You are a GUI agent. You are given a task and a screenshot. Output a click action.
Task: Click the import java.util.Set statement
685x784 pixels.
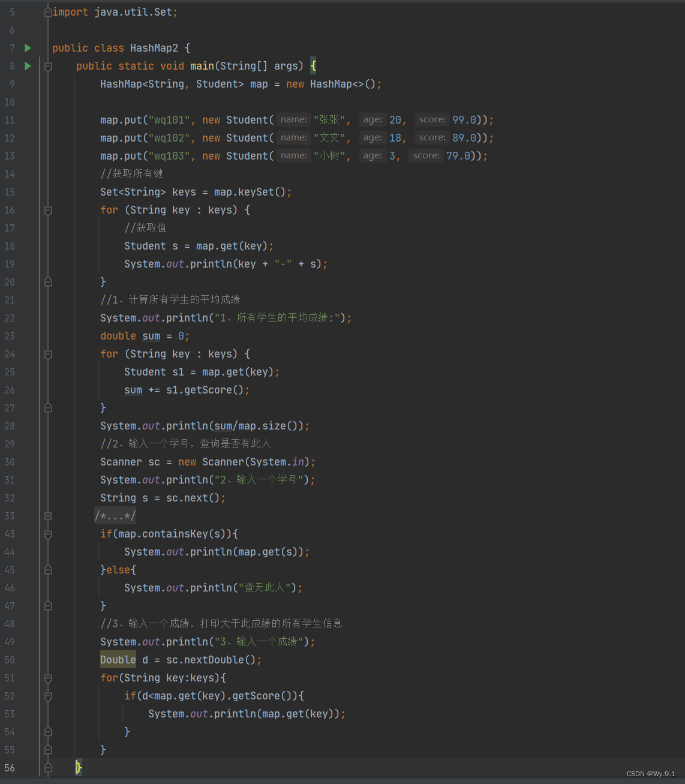pyautogui.click(x=115, y=12)
